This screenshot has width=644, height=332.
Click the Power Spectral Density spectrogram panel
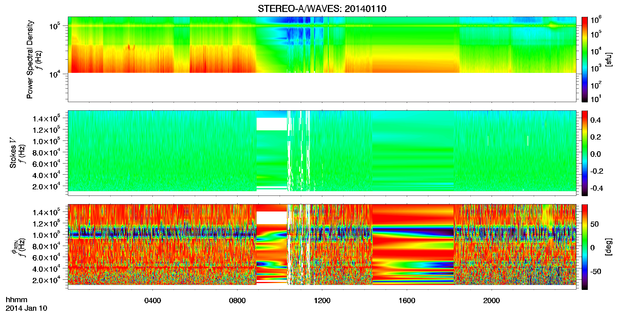click(x=322, y=59)
